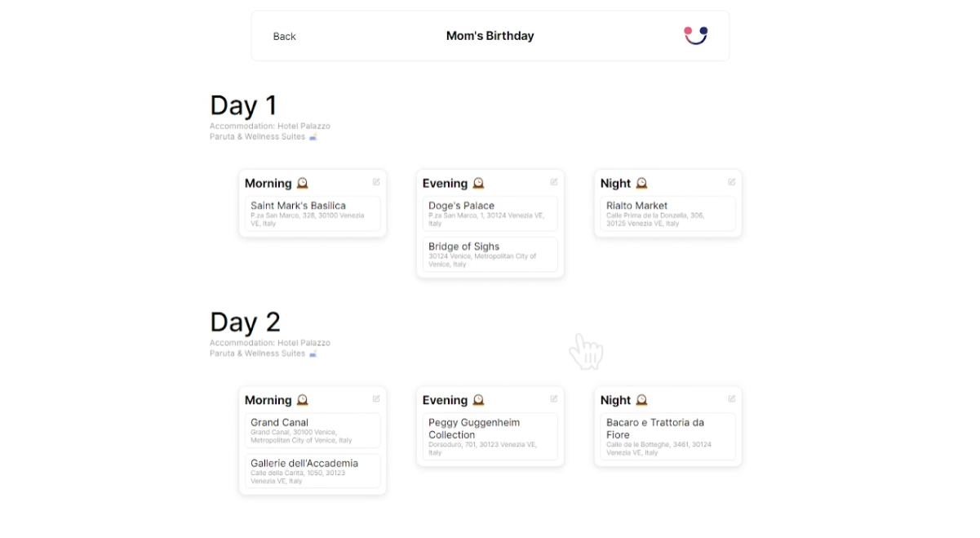The height and width of the screenshot is (538, 980).
Task: Click Day 1 accommodation bed icon
Action: tap(313, 137)
